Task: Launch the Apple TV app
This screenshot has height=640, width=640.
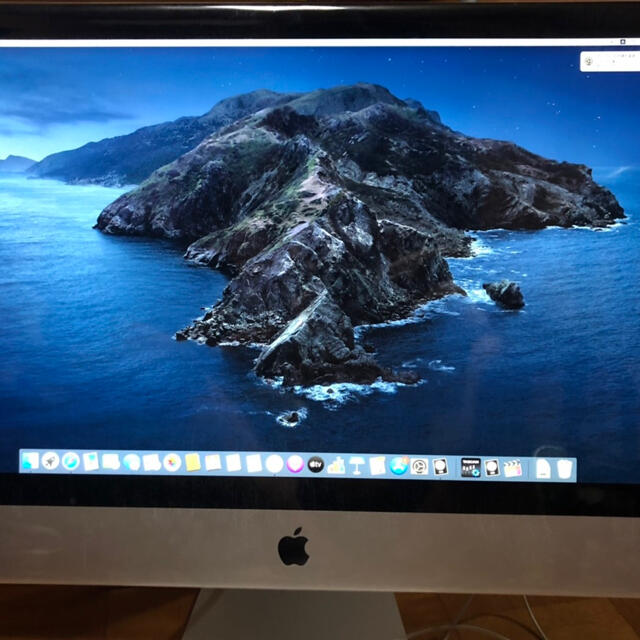Action: click(316, 464)
